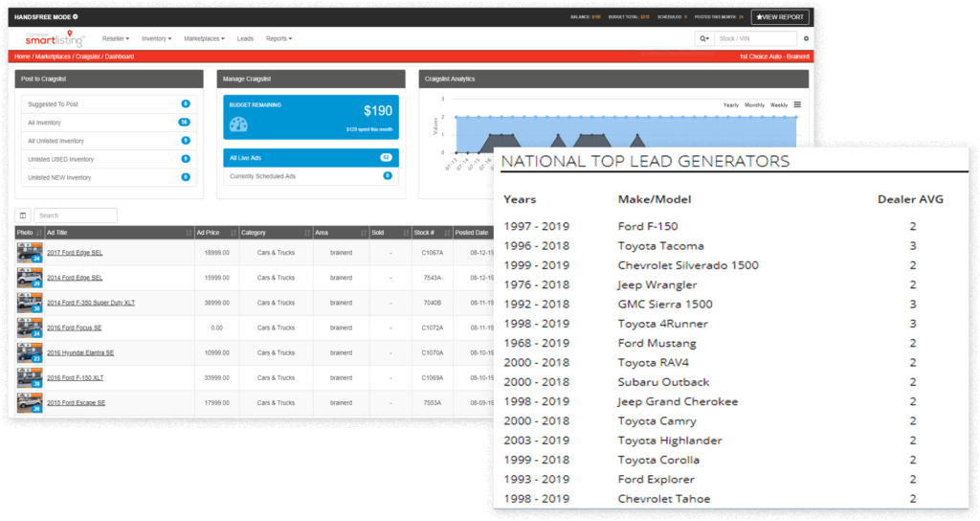This screenshot has width=980, height=521.
Task: Click the All Inventory 56 badge
Action: click(x=185, y=122)
